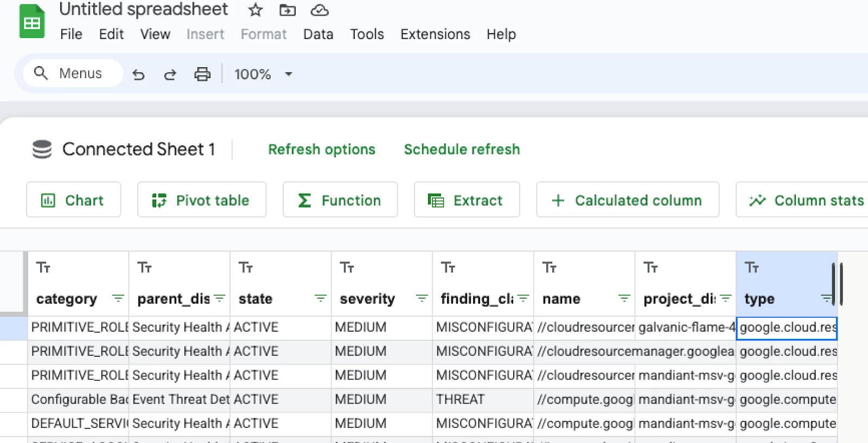Select the name column header
This screenshot has width=868, height=443.
(x=584, y=284)
